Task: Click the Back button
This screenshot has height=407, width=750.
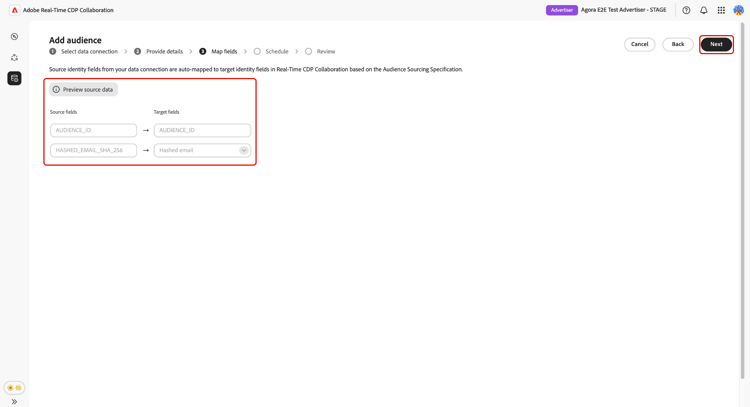Action: 678,44
